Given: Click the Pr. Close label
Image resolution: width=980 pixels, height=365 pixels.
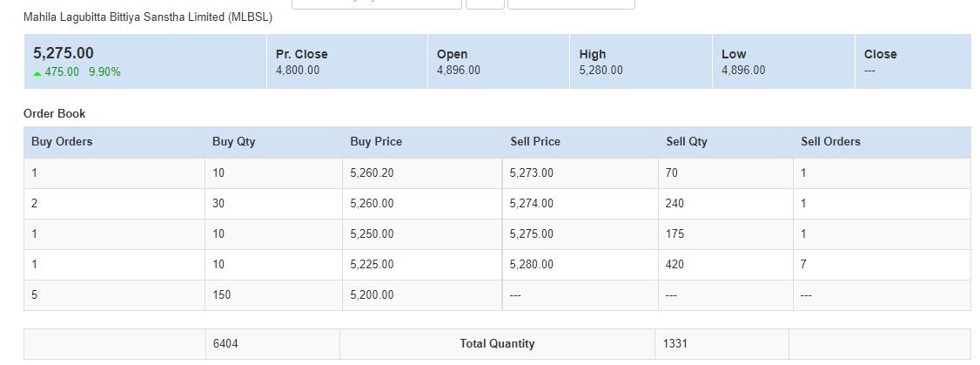Looking at the screenshot, I should 302,54.
